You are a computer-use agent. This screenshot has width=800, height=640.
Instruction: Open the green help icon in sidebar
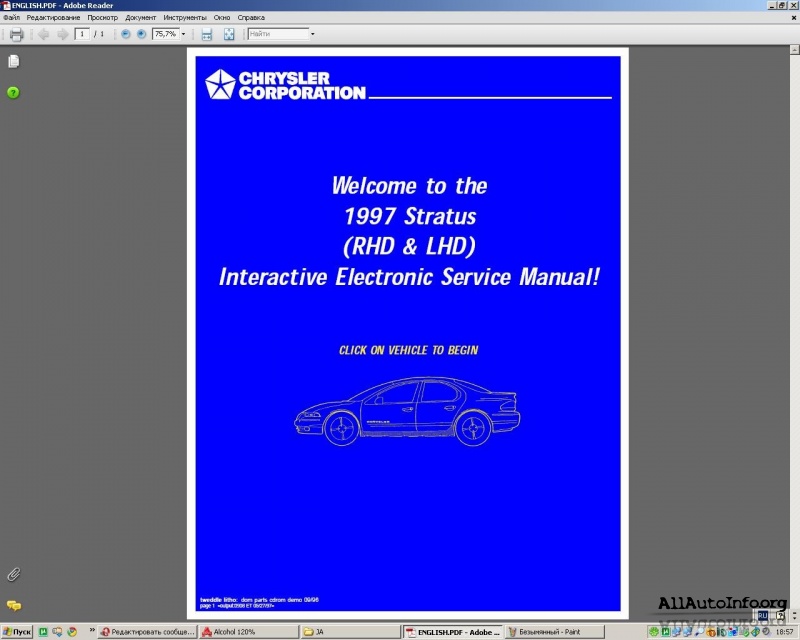coord(13,92)
